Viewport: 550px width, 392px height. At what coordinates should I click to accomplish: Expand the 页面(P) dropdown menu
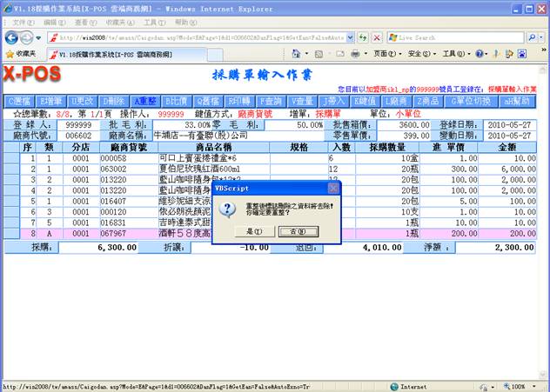pos(385,54)
